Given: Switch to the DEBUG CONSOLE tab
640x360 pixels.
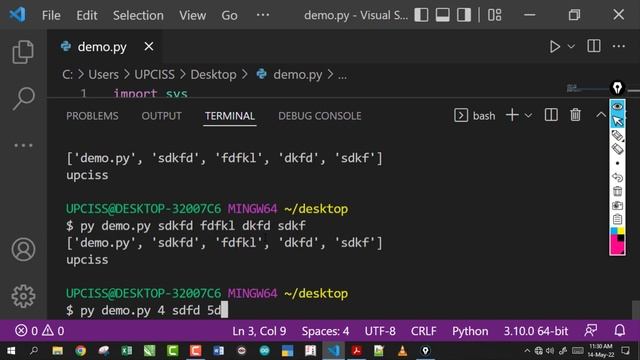Looking at the screenshot, I should (x=320, y=116).
